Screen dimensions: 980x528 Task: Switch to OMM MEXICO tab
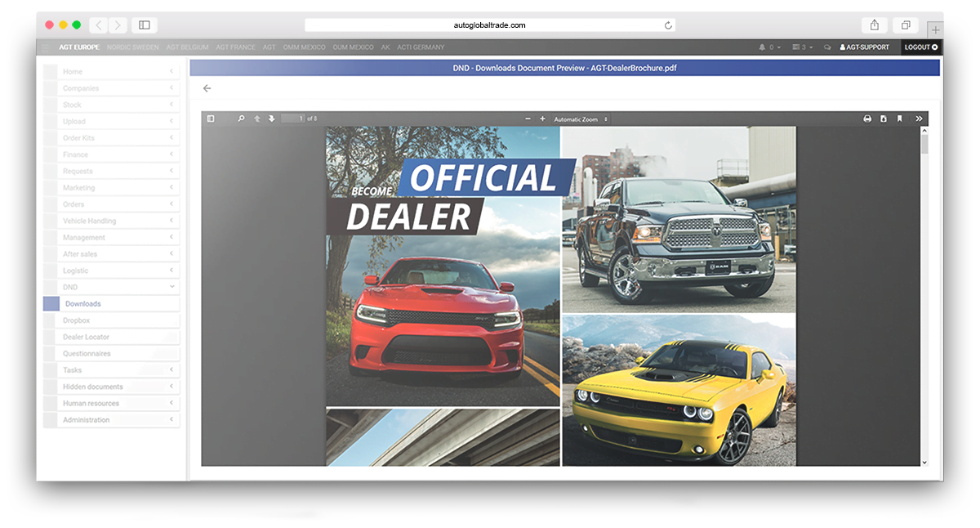point(304,47)
